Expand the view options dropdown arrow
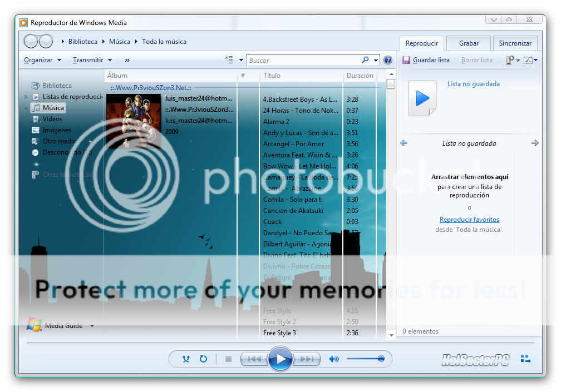 (241, 60)
